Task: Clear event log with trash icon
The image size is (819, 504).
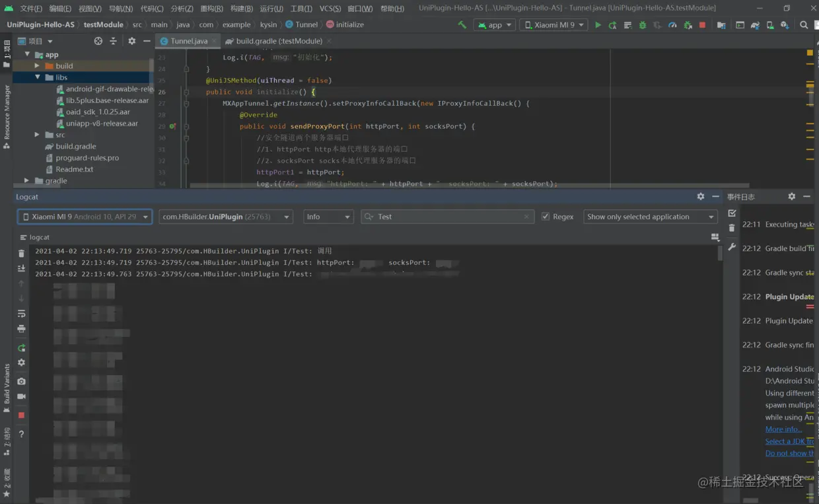Action: (x=732, y=228)
